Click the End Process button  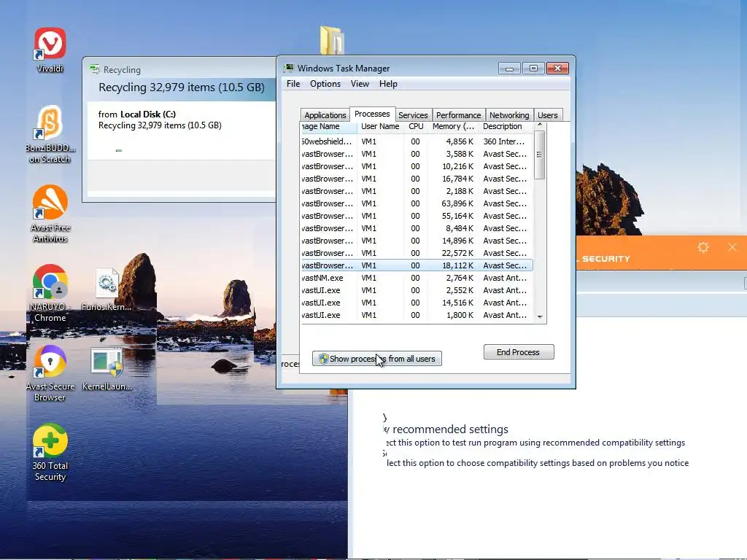click(x=519, y=352)
